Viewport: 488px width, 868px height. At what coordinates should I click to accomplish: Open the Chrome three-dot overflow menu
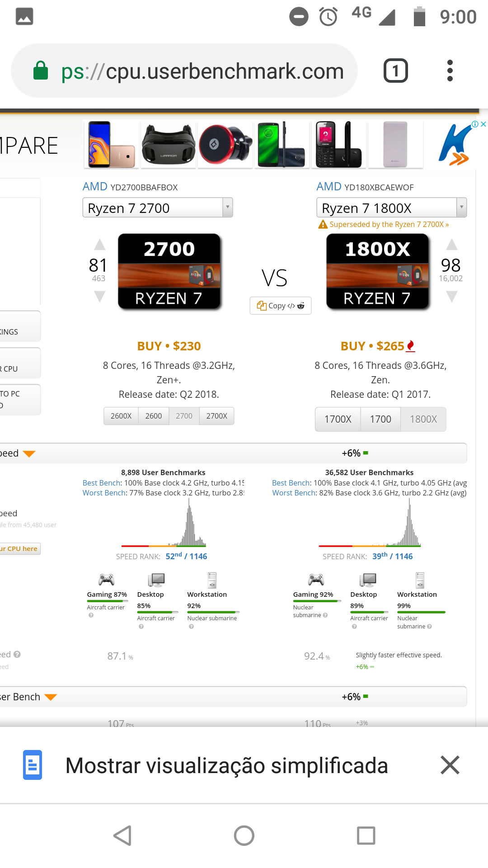450,71
